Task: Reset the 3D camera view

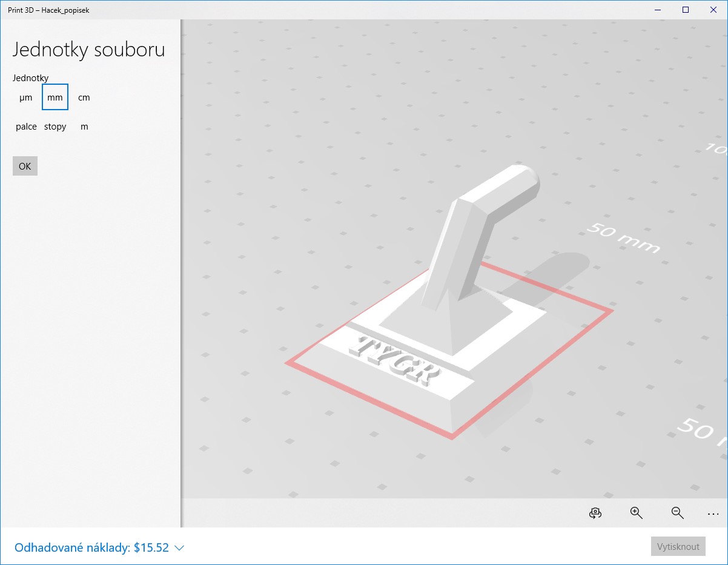Action: coord(595,513)
